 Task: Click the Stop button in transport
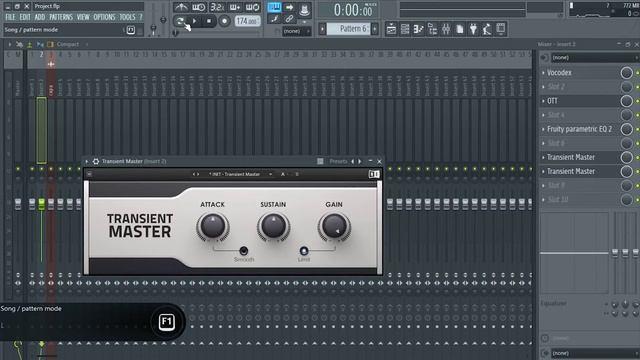tap(209, 21)
